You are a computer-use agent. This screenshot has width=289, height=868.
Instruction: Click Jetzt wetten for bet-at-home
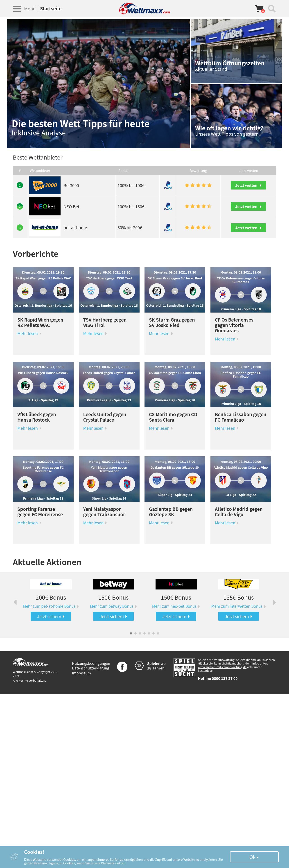tap(248, 228)
